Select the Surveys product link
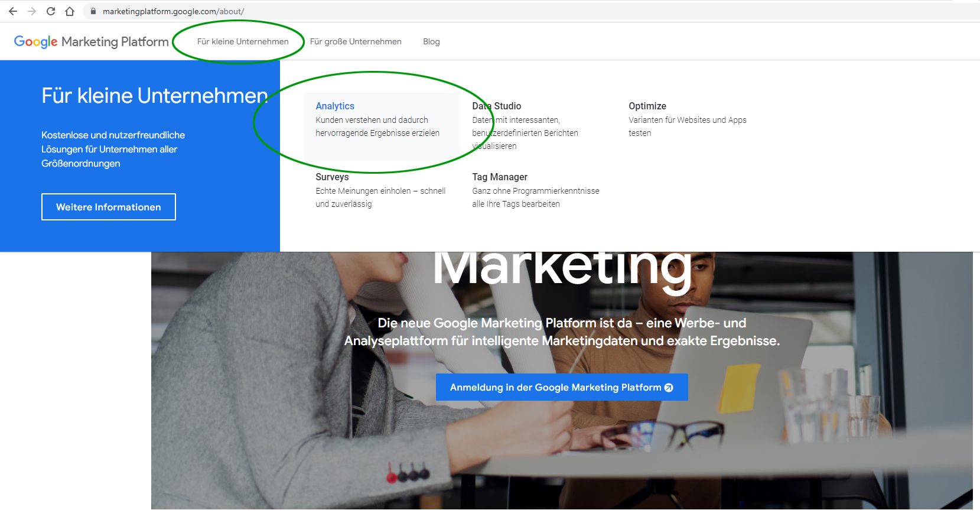 (x=332, y=177)
